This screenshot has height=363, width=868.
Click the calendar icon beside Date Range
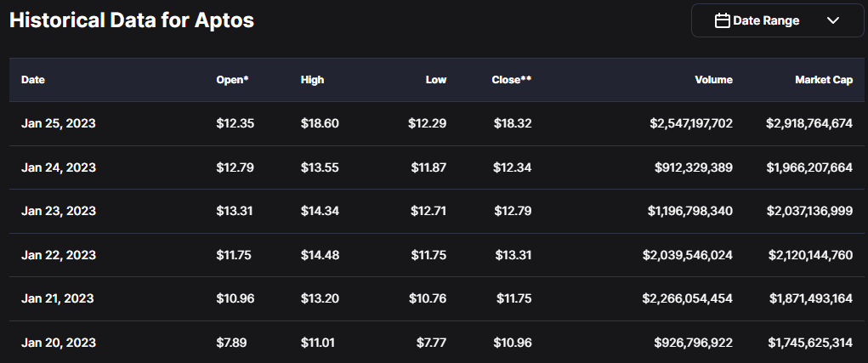723,20
